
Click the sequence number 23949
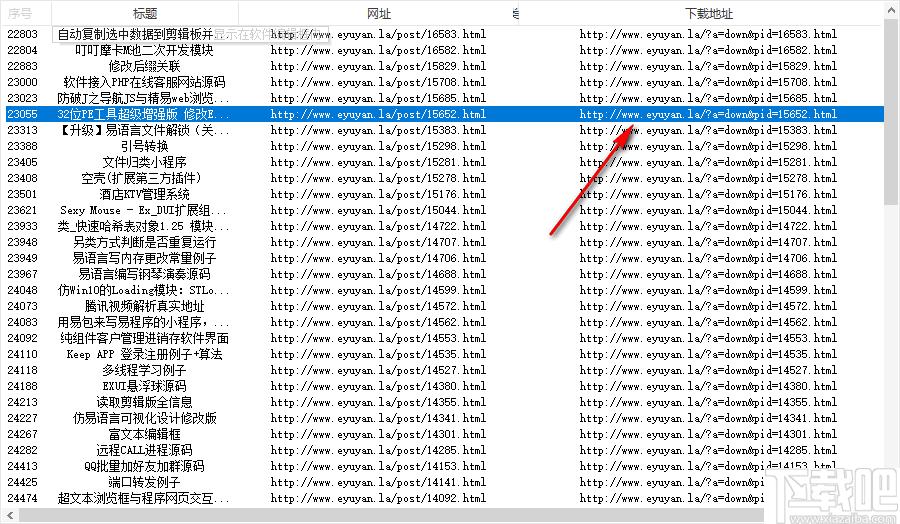click(x=22, y=258)
